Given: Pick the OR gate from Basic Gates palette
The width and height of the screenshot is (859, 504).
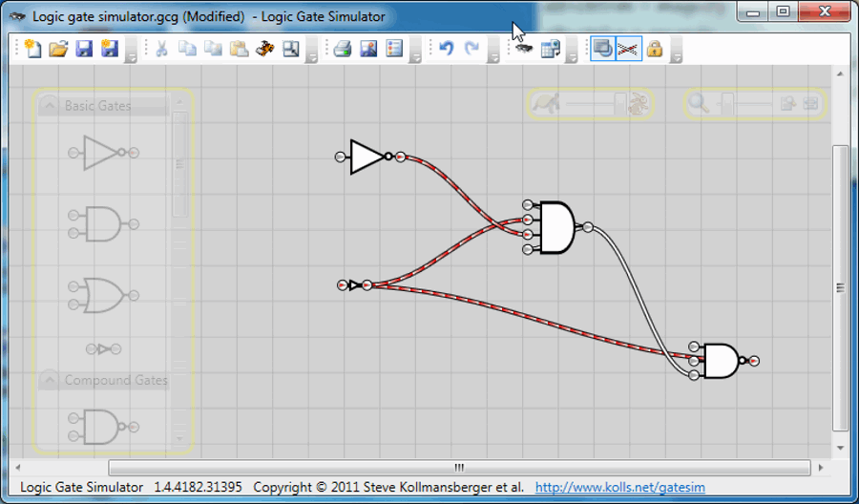Looking at the screenshot, I should 103,295.
